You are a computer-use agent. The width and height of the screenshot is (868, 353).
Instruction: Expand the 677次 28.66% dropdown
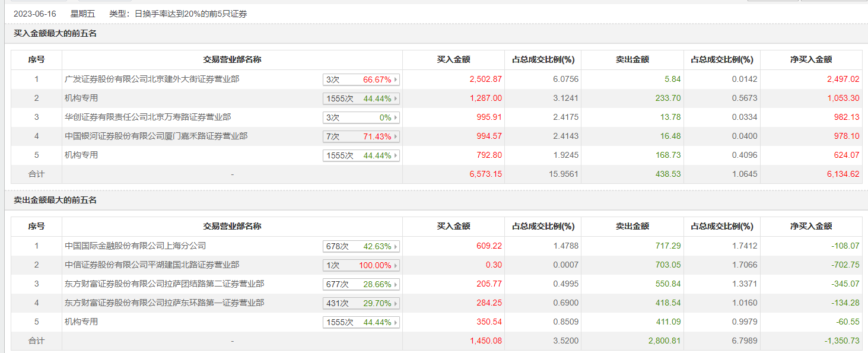point(361,284)
